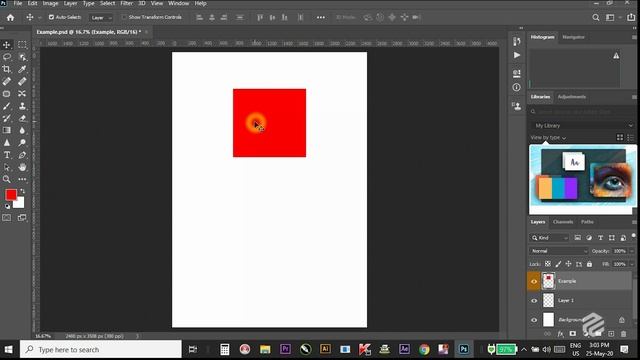This screenshot has width=640, height=360.
Task: Click the Home icon in options bar
Action: tap(10, 17)
